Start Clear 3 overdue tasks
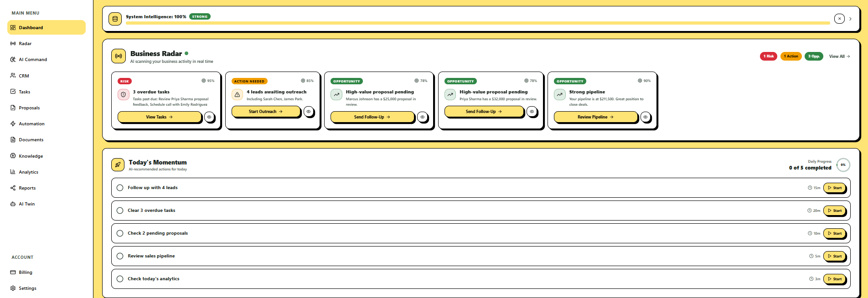 835,211
